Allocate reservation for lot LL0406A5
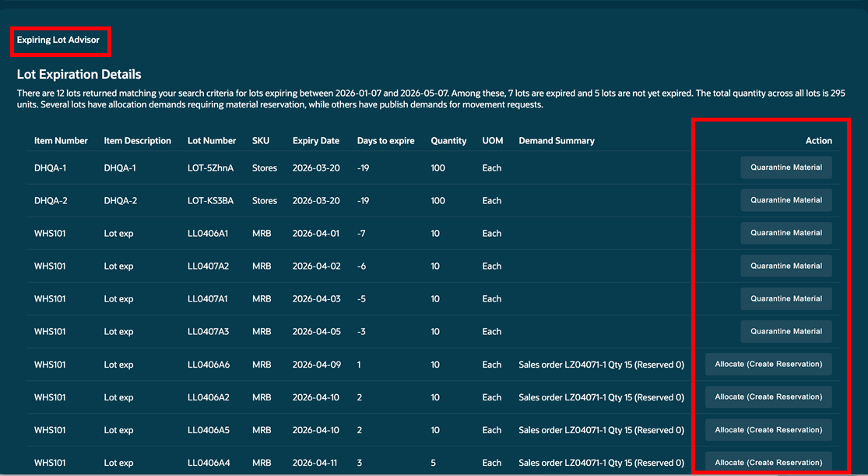Image resolution: width=868 pixels, height=476 pixels. (768, 430)
